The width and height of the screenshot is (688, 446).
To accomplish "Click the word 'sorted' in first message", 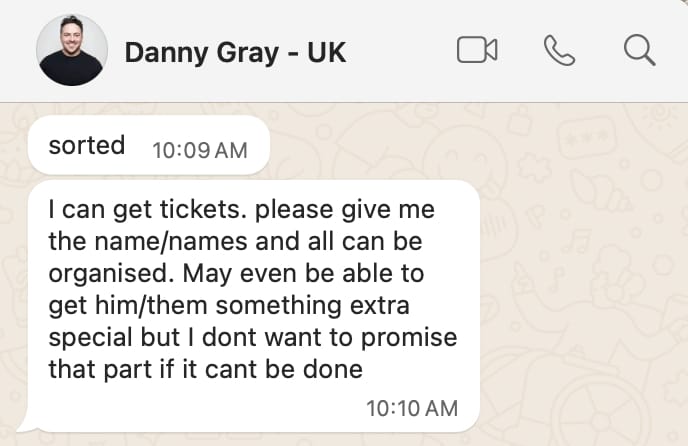I will (x=87, y=145).
